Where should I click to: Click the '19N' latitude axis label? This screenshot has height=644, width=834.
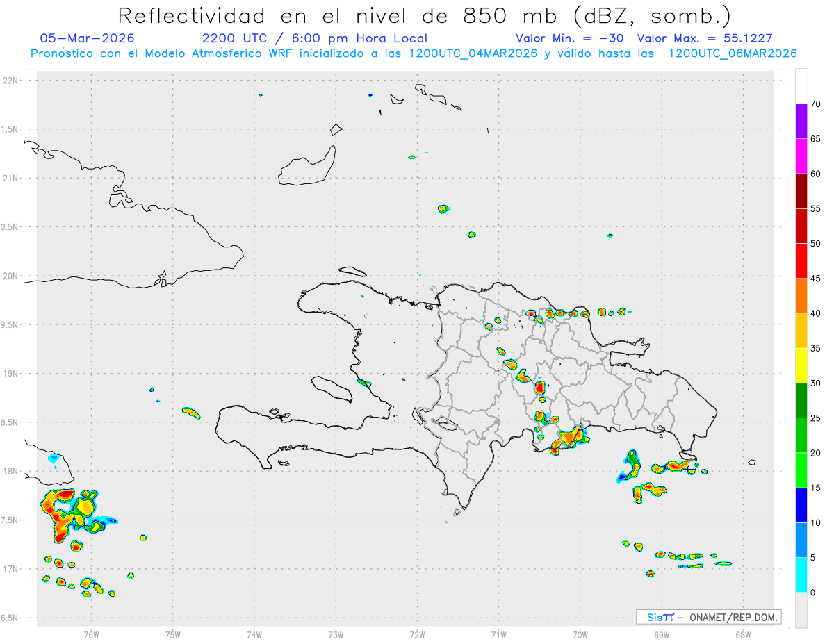11,374
